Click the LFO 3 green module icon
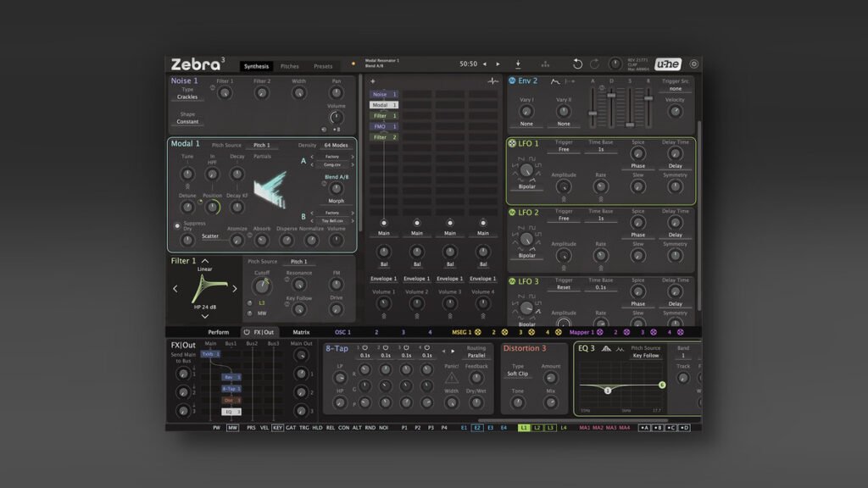 (x=512, y=281)
